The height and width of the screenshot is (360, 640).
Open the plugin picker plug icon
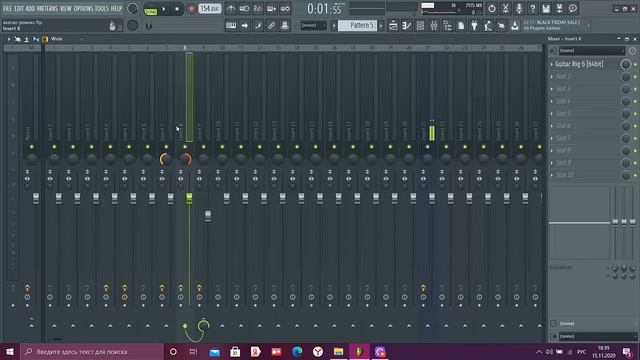pyautogui.click(x=474, y=26)
